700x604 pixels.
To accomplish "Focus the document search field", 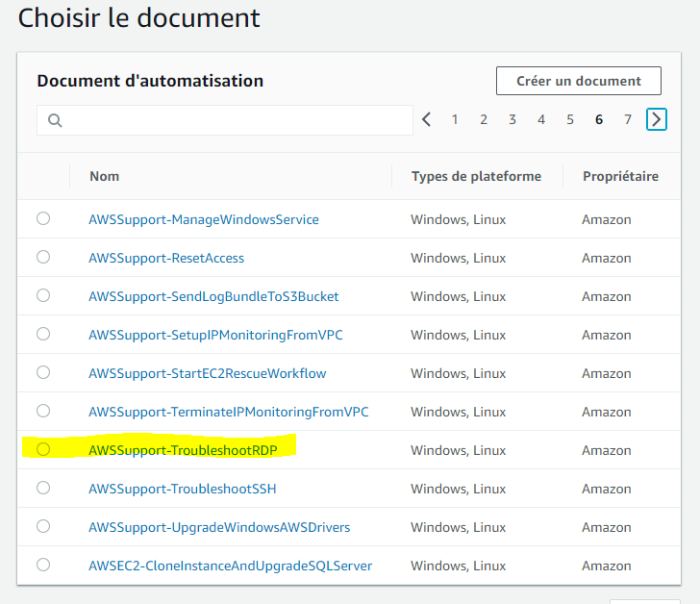I will click(x=225, y=120).
